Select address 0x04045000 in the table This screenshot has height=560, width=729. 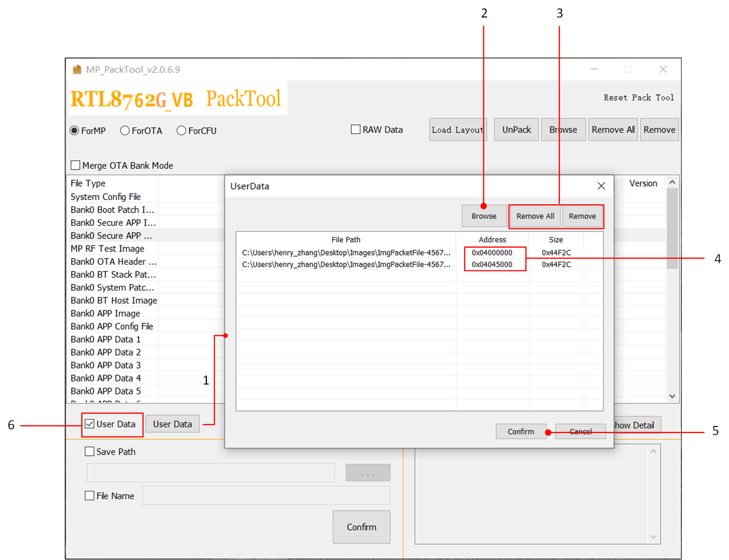(492, 265)
